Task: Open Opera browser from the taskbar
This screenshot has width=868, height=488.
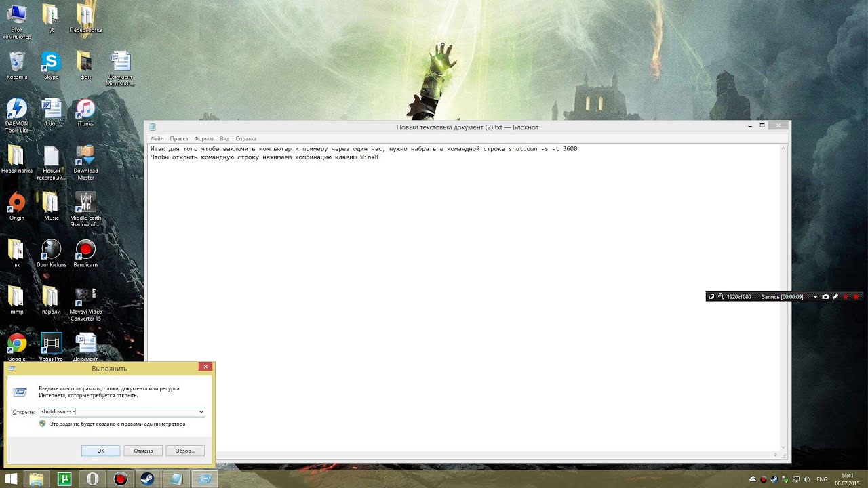Action: pos(92,479)
